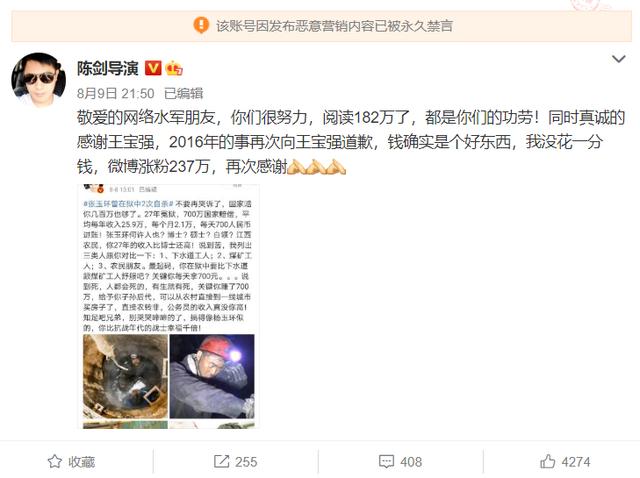Click the 已编辑 edited label

(183, 93)
